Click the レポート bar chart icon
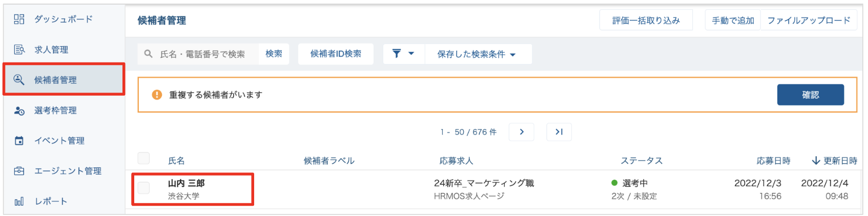Viewport: 868px width, 216px height. pyautogui.click(x=19, y=201)
